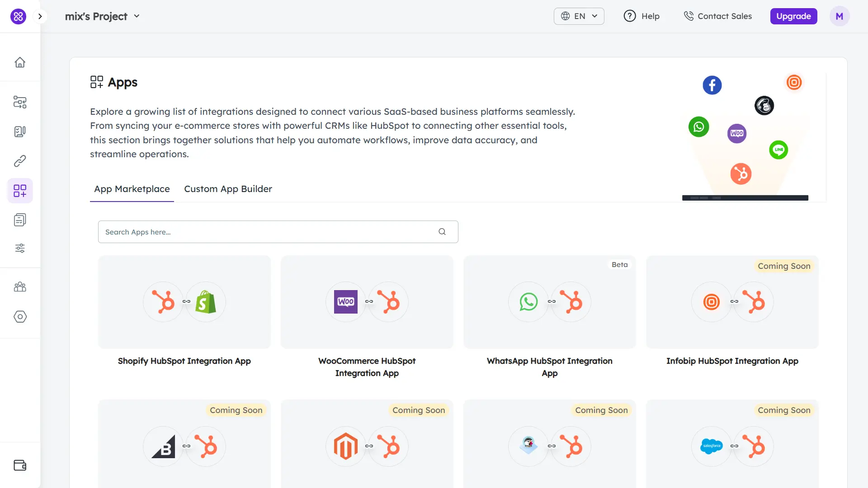868x488 pixels.
Task: Select the Apps icon in the sidebar
Action: [x=20, y=191]
